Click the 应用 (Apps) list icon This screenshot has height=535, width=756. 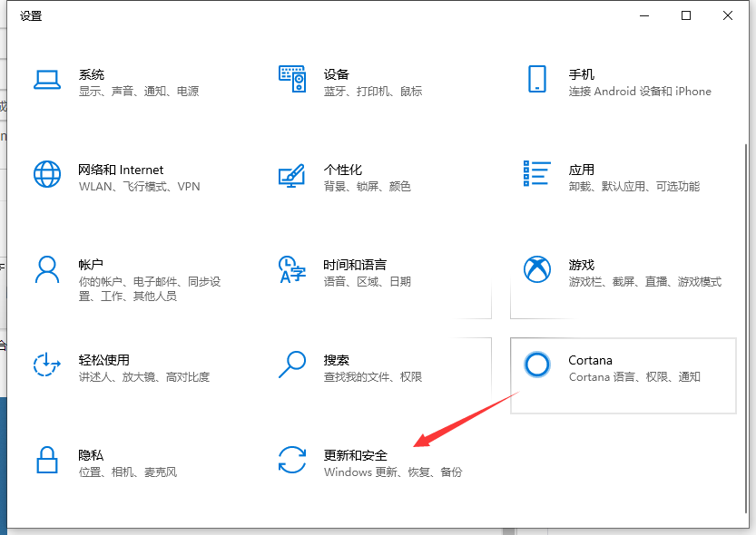pyautogui.click(x=538, y=175)
